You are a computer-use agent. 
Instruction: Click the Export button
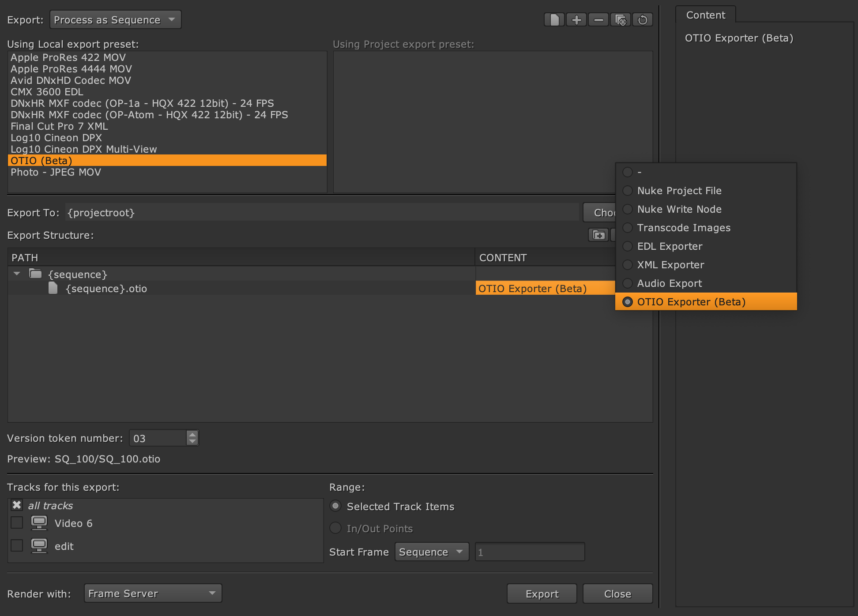pos(542,593)
